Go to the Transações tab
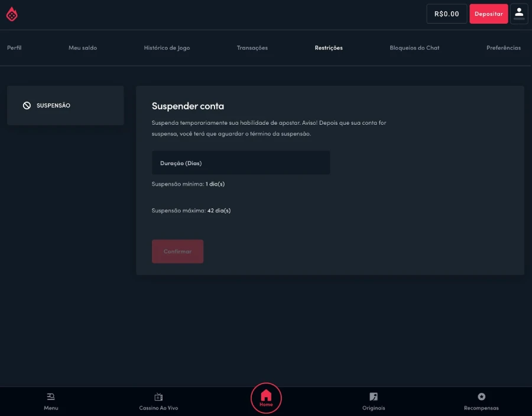 (252, 48)
